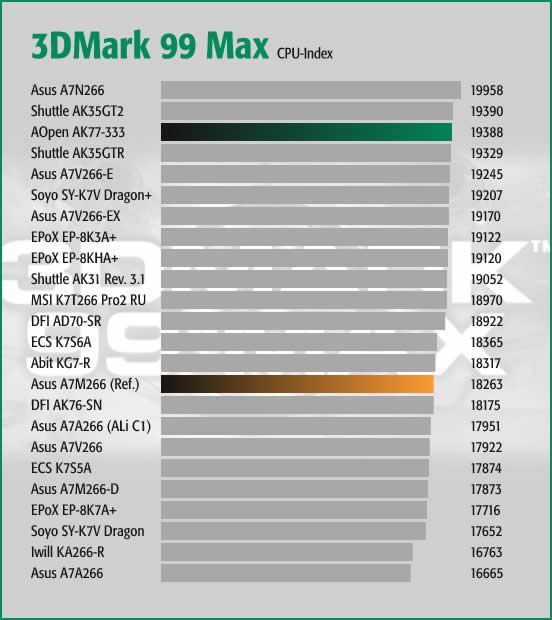Select the MSI K7T266 Pro2 RU label
Viewport: 552px width, 620px height.
tap(89, 300)
